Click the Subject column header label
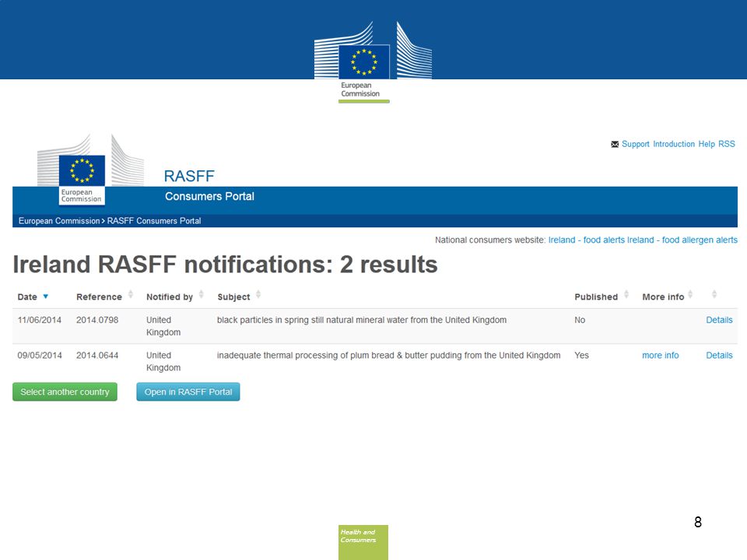747x560 pixels. pyautogui.click(x=233, y=296)
